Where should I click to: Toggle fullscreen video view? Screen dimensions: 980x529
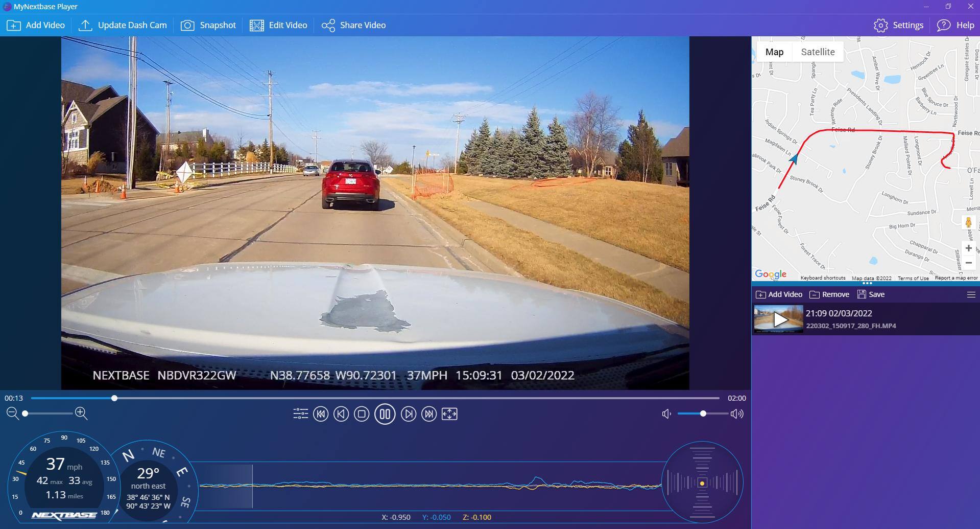pyautogui.click(x=449, y=414)
